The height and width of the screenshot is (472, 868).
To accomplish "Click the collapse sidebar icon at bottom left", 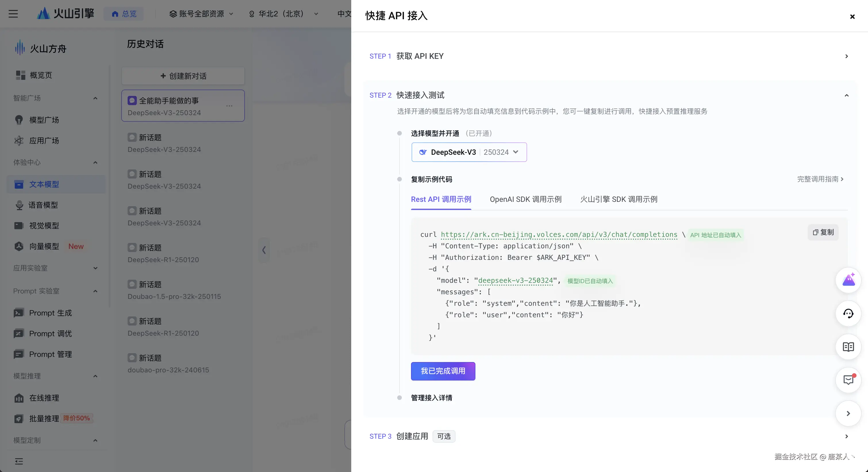I will pos(19,461).
